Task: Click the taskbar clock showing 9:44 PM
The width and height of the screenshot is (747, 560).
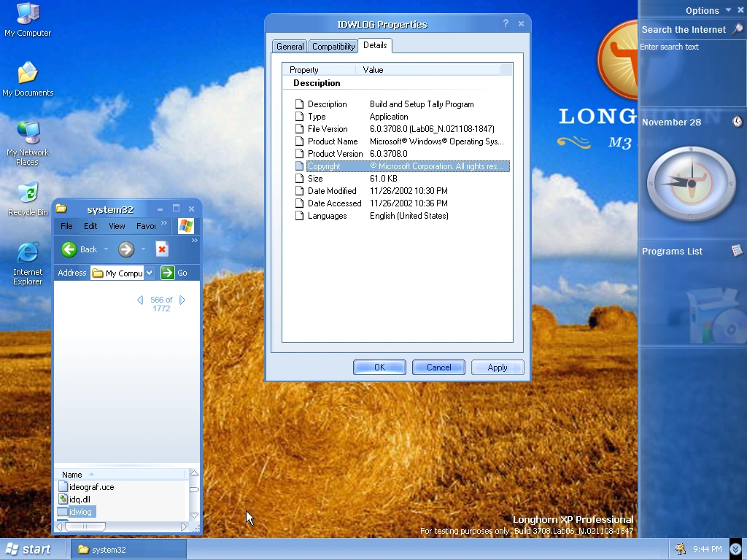Action: (707, 549)
